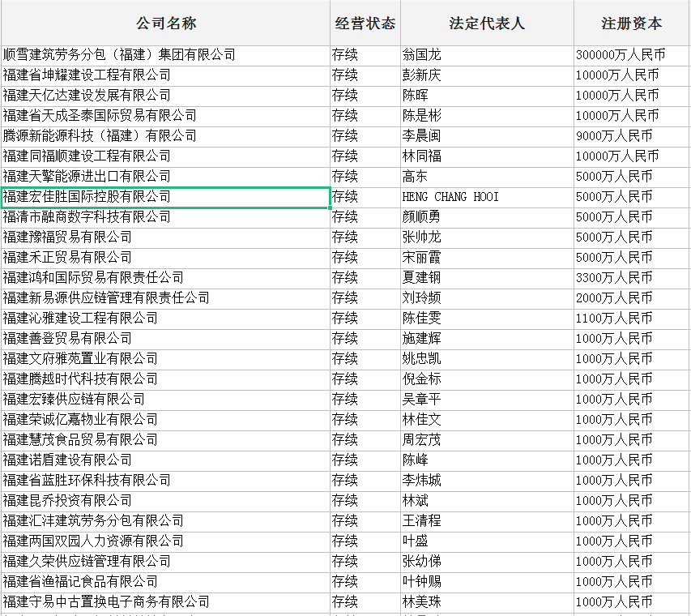This screenshot has height=616, width=691.
Task: Select legal representative cell 宋丽霞
Action: 487,258
